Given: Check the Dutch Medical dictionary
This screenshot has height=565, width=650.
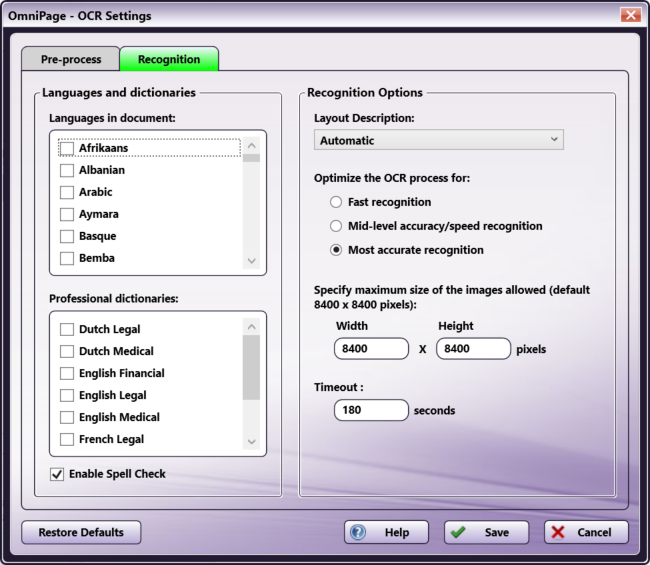Looking at the screenshot, I should (67, 351).
